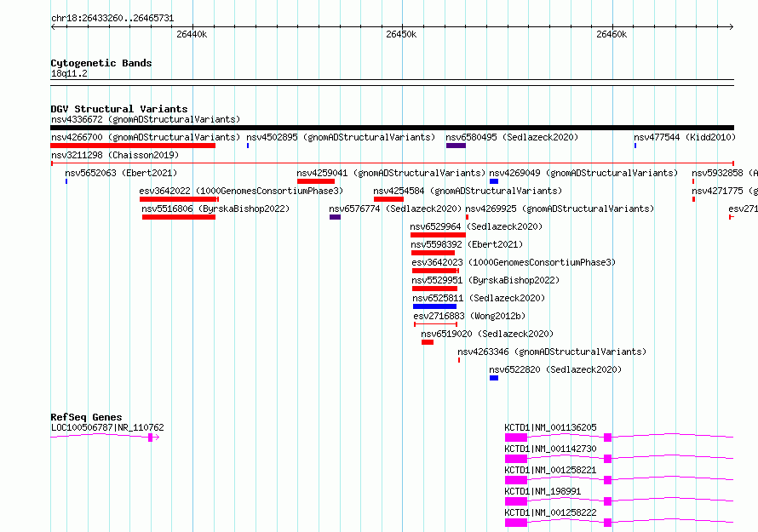Click the red nsv5598392 bar
Image resolution: width=758 pixels, height=532 pixels.
434,253
